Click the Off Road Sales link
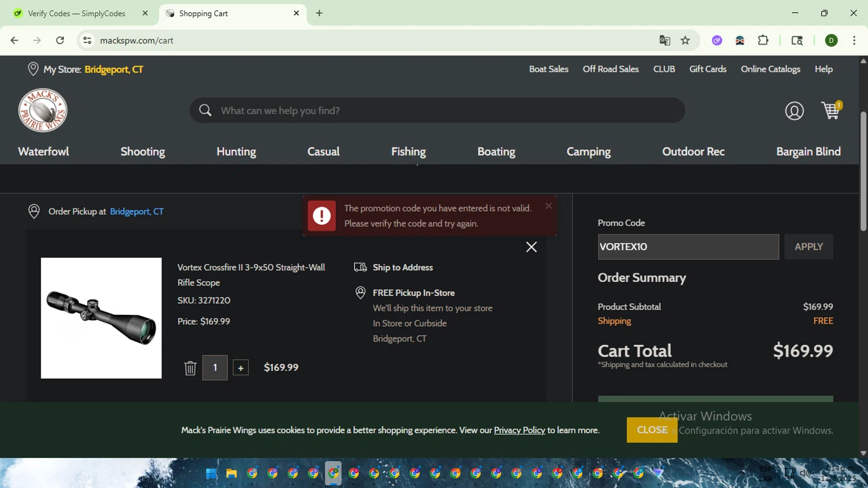 pyautogui.click(x=610, y=69)
